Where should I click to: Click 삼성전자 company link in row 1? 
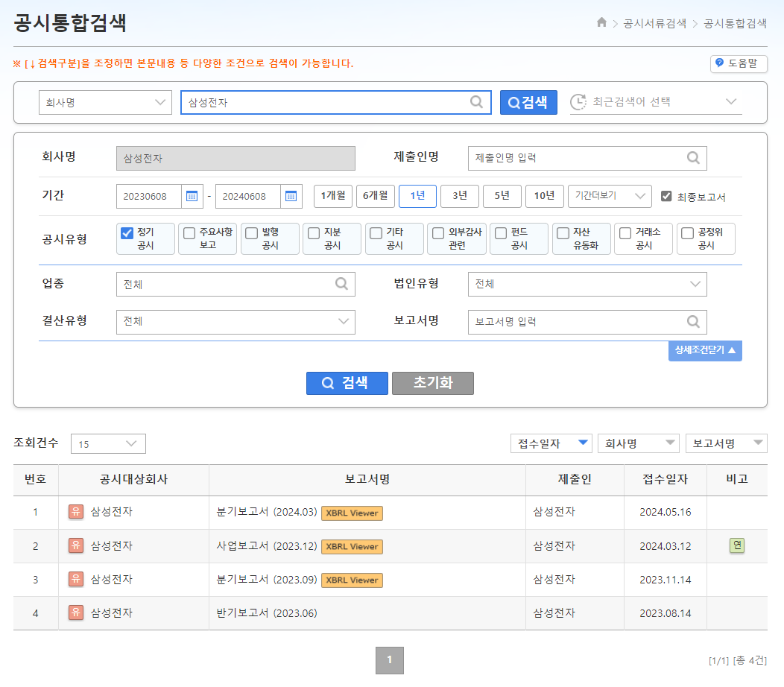(x=112, y=511)
